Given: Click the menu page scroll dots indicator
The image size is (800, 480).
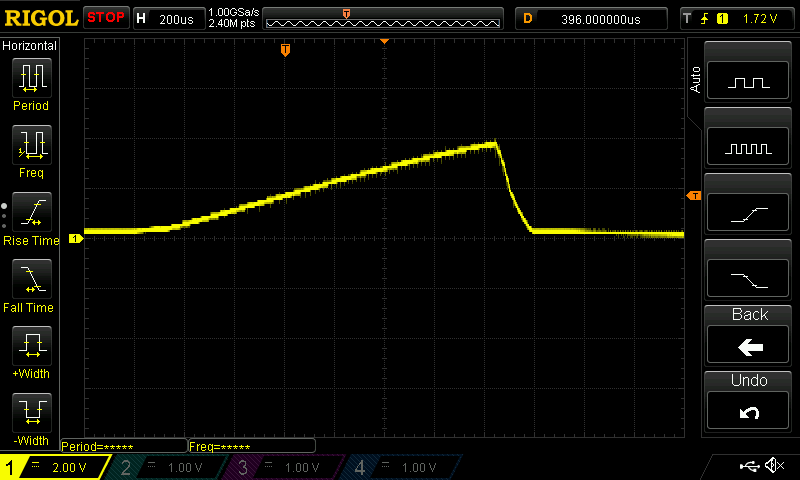Looking at the screenshot, I should [4, 216].
